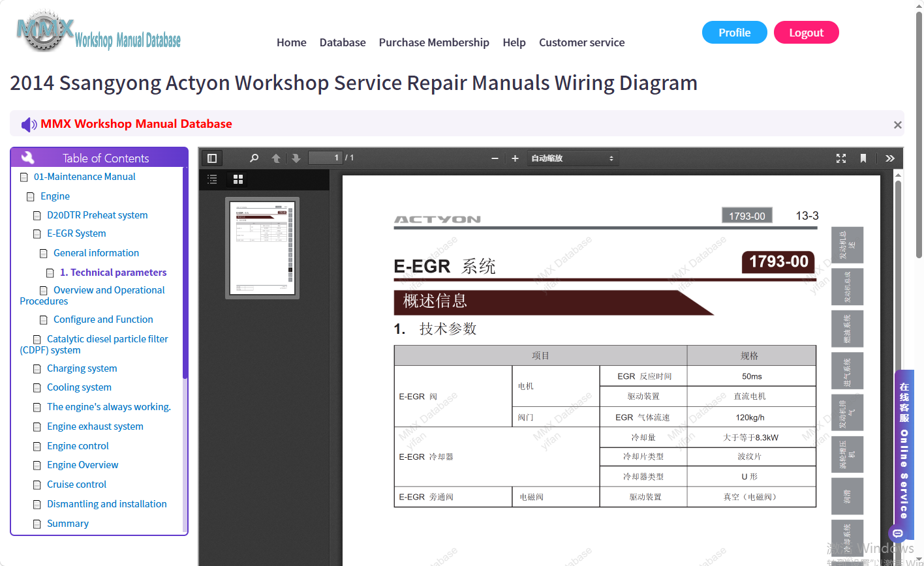Open the Database menu item
Viewport: 924px width, 566px height.
[343, 42]
